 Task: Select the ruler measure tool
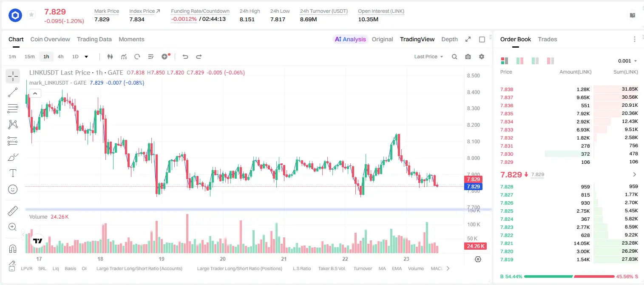point(13,211)
